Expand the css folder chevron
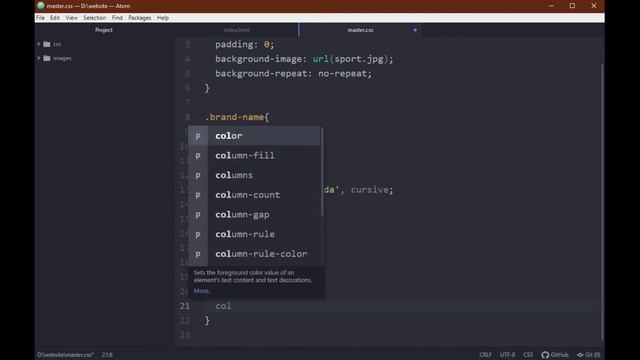 coord(39,44)
